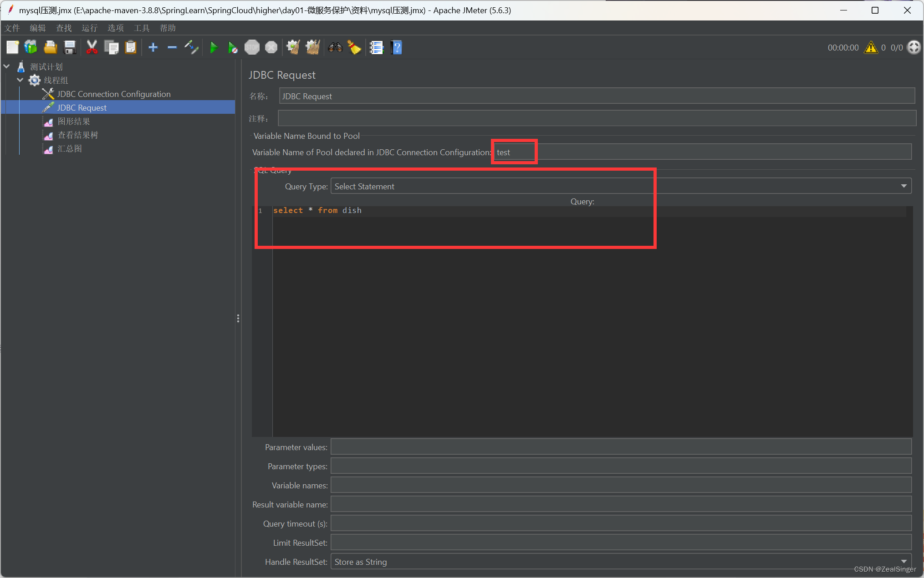Open the Query Type dropdown
The width and height of the screenshot is (924, 578).
pyautogui.click(x=904, y=186)
